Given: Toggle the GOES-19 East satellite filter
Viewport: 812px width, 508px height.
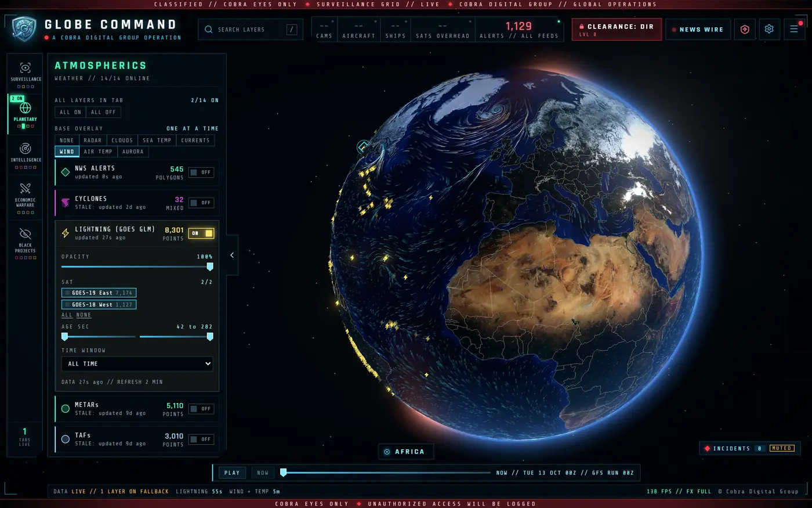Looking at the screenshot, I should 99,293.
